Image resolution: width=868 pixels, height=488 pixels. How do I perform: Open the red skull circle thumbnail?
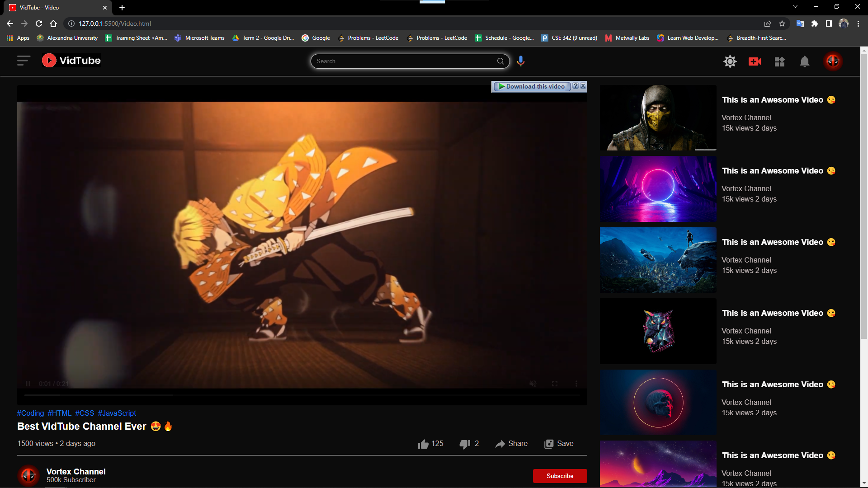tap(658, 402)
